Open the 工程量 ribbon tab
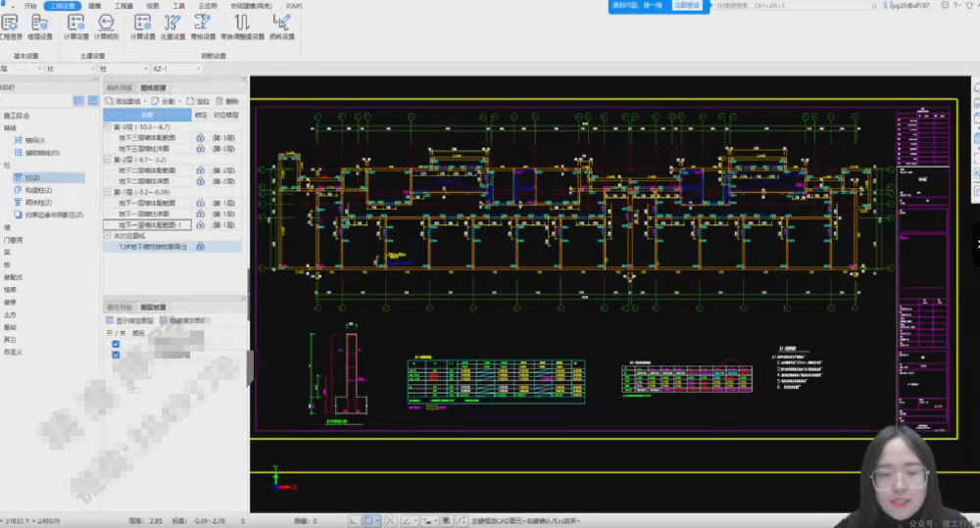The height and width of the screenshot is (528, 980). click(123, 6)
